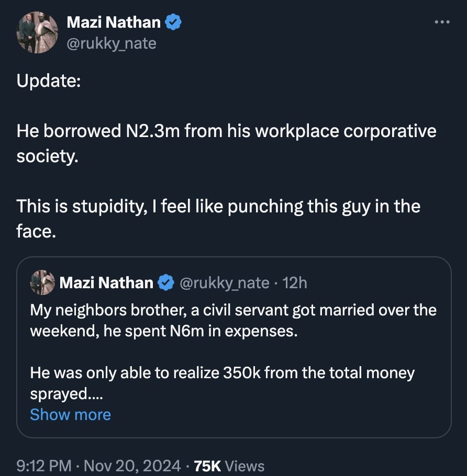The width and height of the screenshot is (467, 476).
Task: Click the "Update:" line of the tweet
Action: (x=48, y=81)
